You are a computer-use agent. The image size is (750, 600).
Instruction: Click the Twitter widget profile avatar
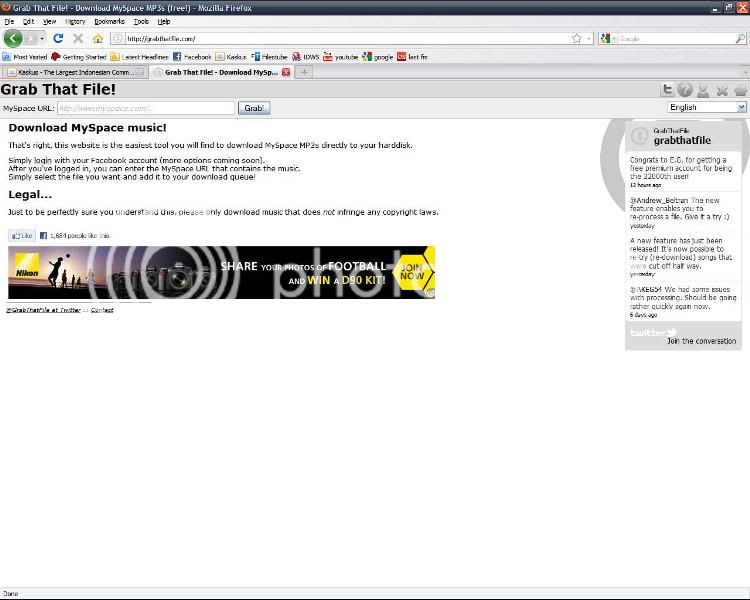click(x=640, y=136)
